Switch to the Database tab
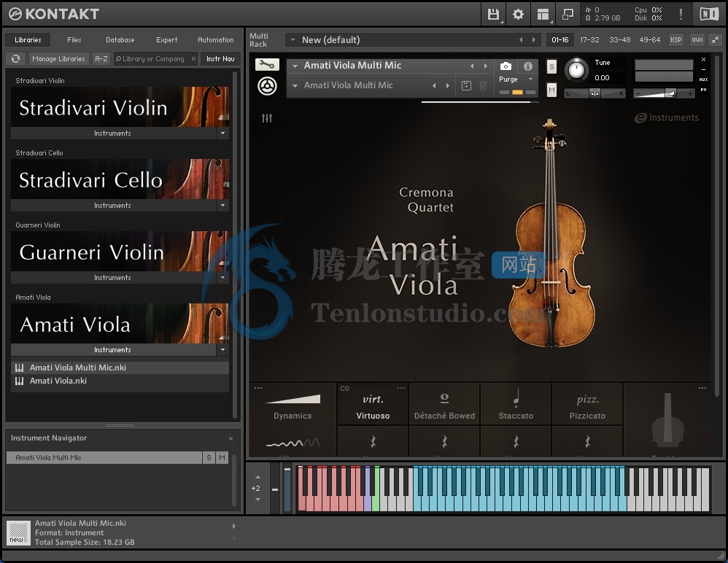728x563 pixels. 120,40
